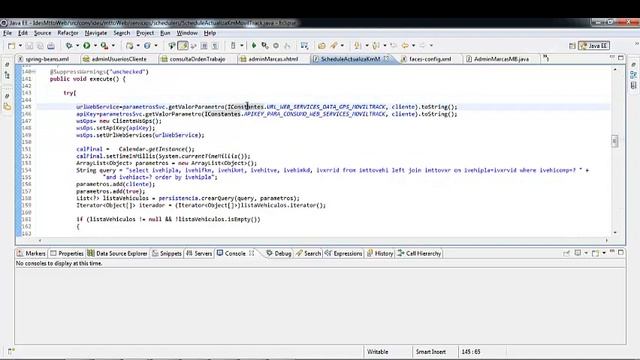This screenshot has width=640, height=360.
Task: Click the Save All toolbar icon
Action: tap(40, 46)
